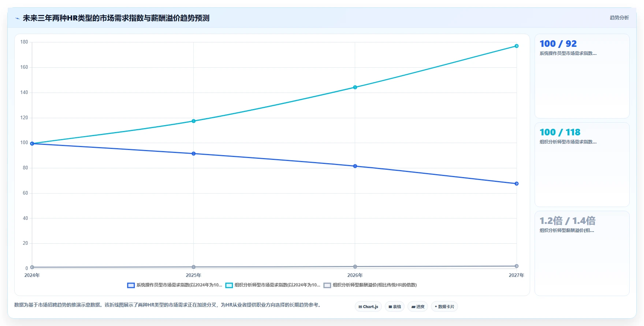644x326 pixels.
Task: Click the gray data point for 2024年
Action: 32,267
